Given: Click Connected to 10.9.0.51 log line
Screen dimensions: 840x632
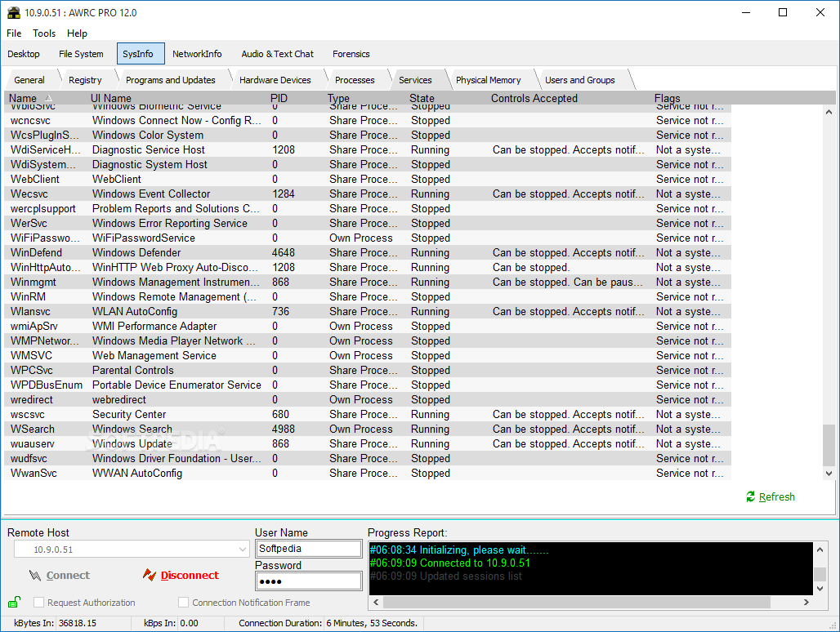Looking at the screenshot, I should 450,563.
